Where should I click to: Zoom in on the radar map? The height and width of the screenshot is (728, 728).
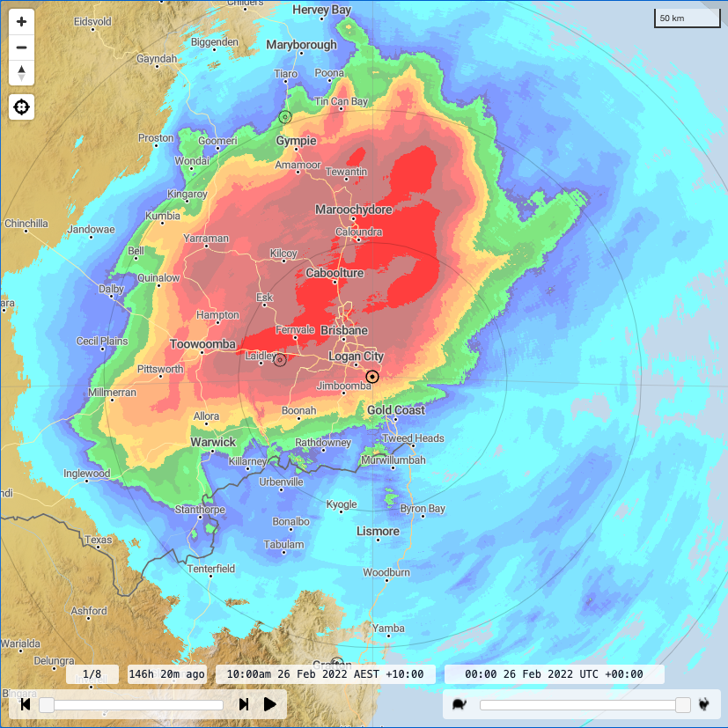coord(21,22)
